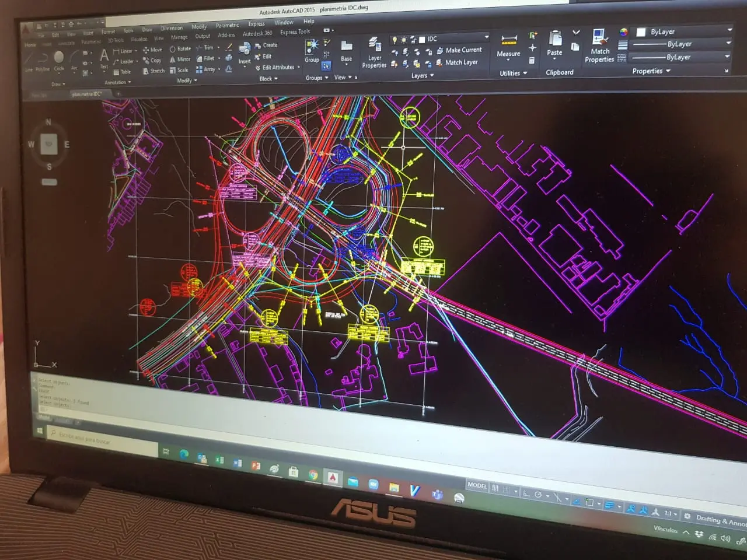
Task: Open the IDC layer dropdown list
Action: click(486, 38)
